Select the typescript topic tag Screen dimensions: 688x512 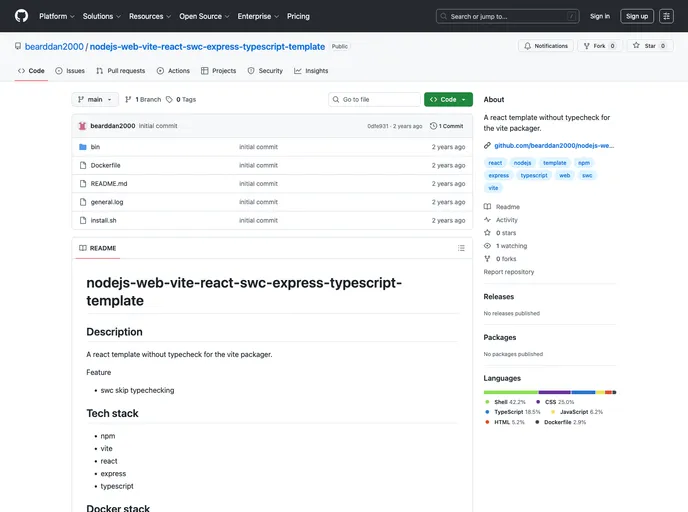533,175
